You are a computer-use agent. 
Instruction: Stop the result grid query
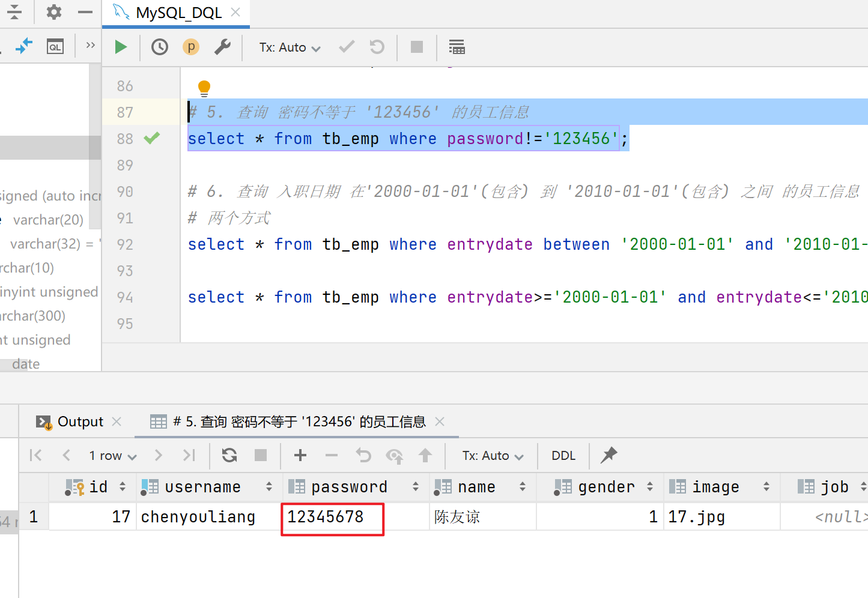261,455
